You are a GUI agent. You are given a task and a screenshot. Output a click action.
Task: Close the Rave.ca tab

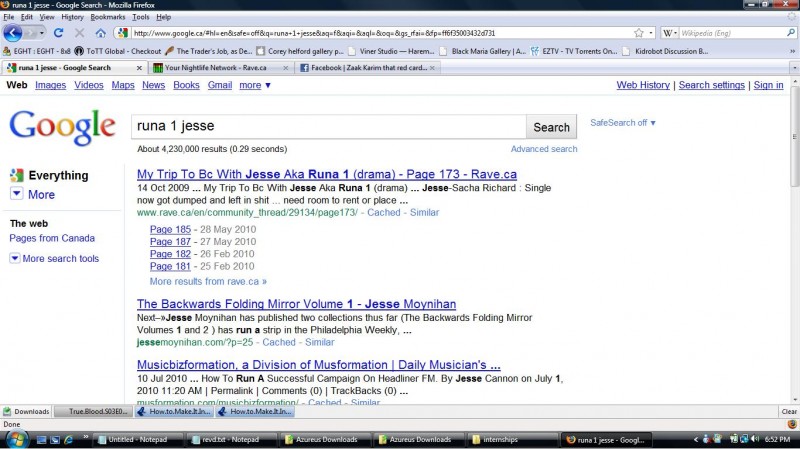coord(286,67)
